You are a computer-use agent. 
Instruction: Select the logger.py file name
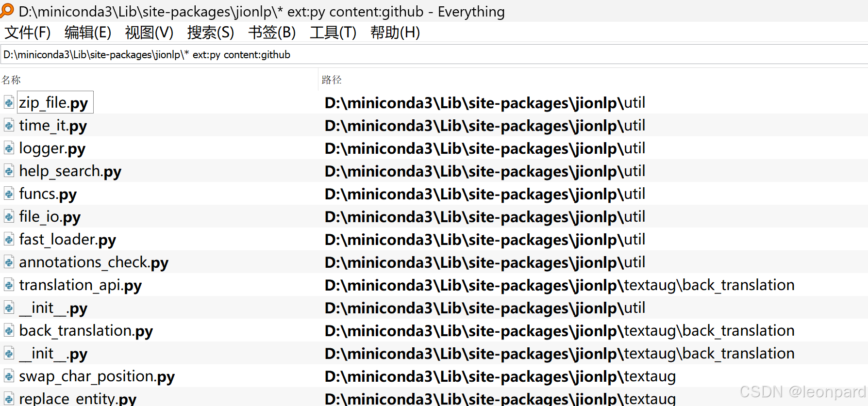(x=52, y=148)
